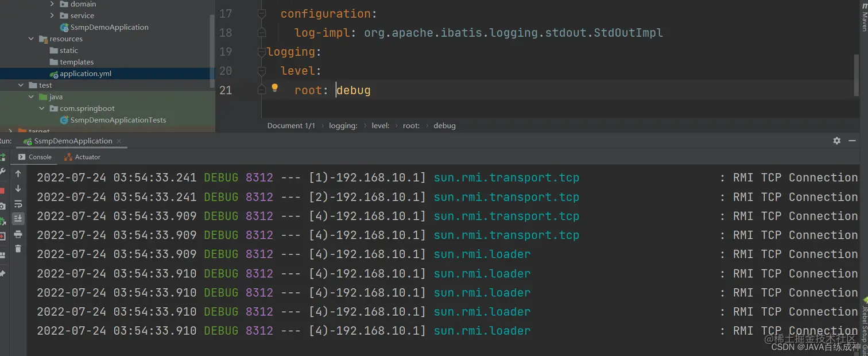The height and width of the screenshot is (356, 868).
Task: Click 'root:' in the editor breadcrumb
Action: tap(411, 125)
